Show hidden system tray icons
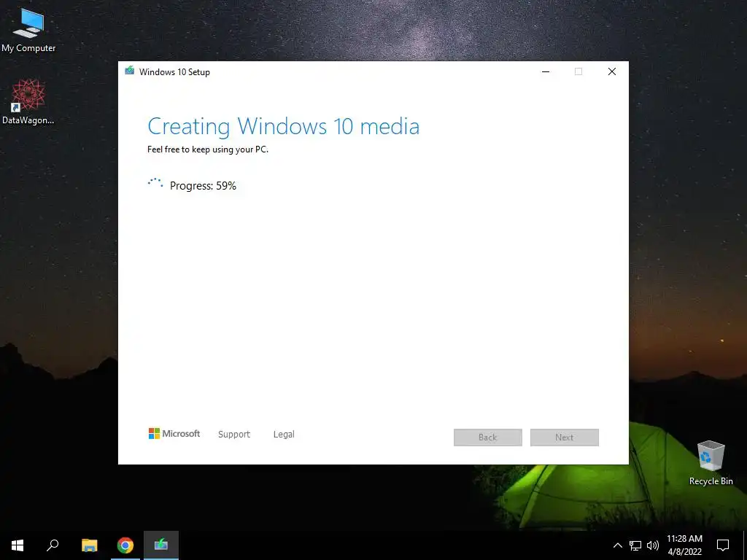 [x=617, y=545]
